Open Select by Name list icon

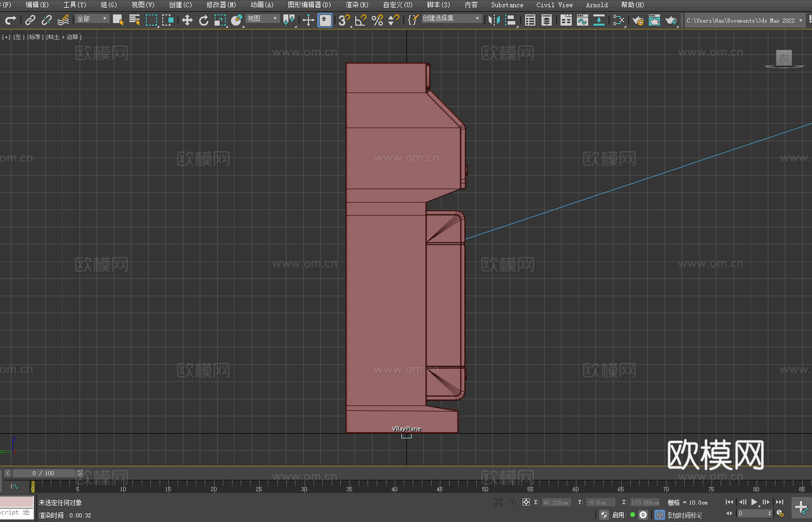134,20
